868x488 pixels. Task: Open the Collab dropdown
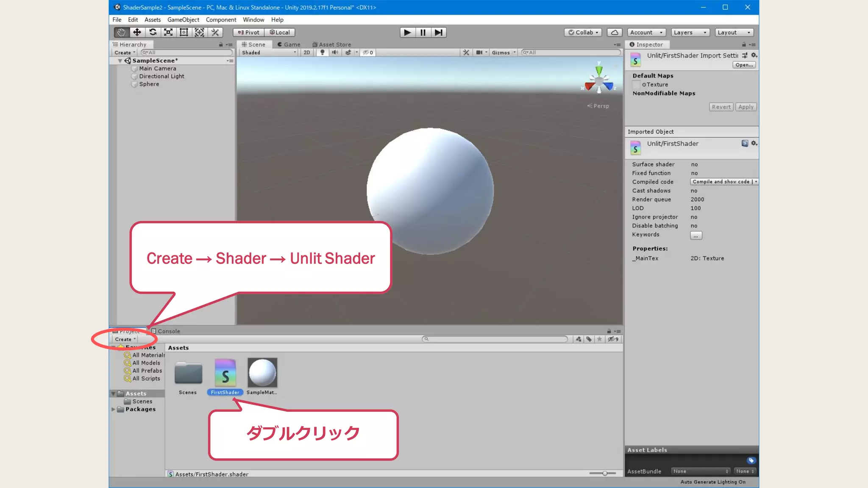pyautogui.click(x=583, y=32)
